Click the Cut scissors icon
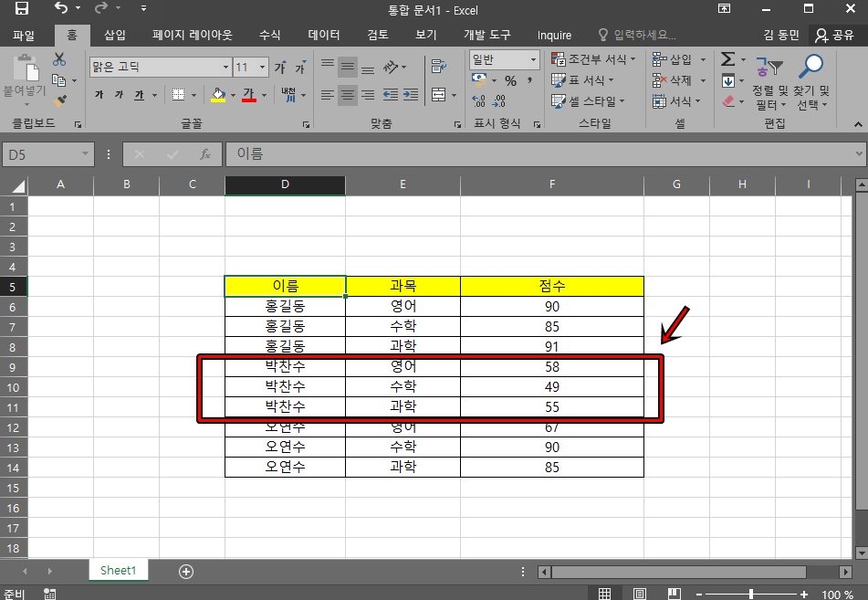 coord(59,59)
